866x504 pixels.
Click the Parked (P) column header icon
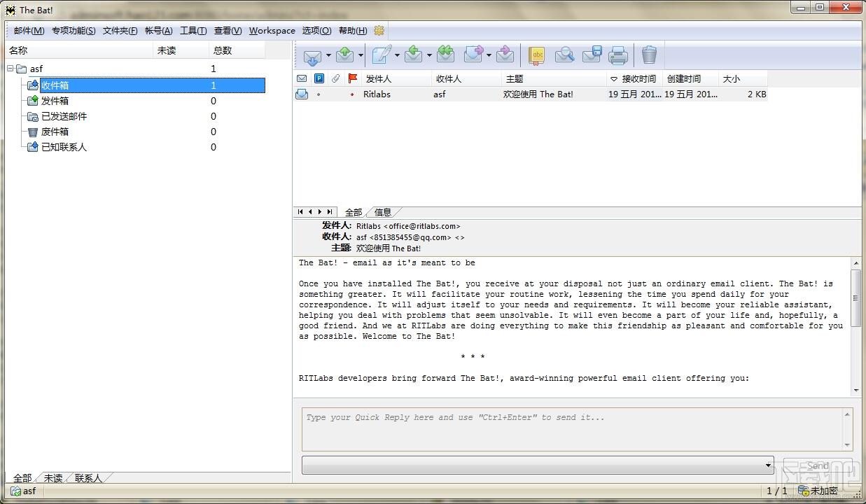point(319,78)
